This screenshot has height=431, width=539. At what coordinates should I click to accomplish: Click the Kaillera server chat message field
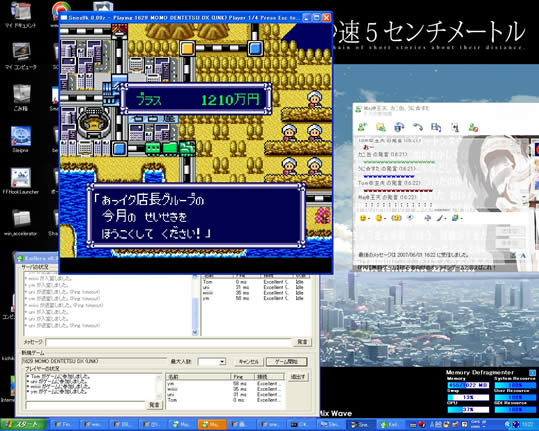(x=168, y=342)
